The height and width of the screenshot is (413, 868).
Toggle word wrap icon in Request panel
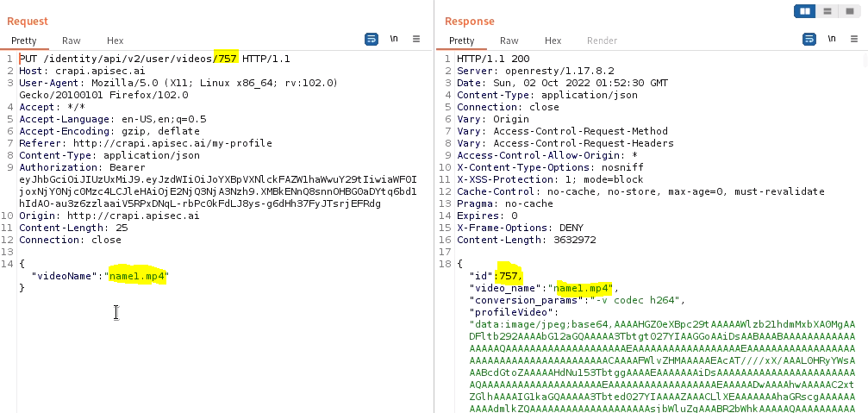pyautogui.click(x=372, y=39)
